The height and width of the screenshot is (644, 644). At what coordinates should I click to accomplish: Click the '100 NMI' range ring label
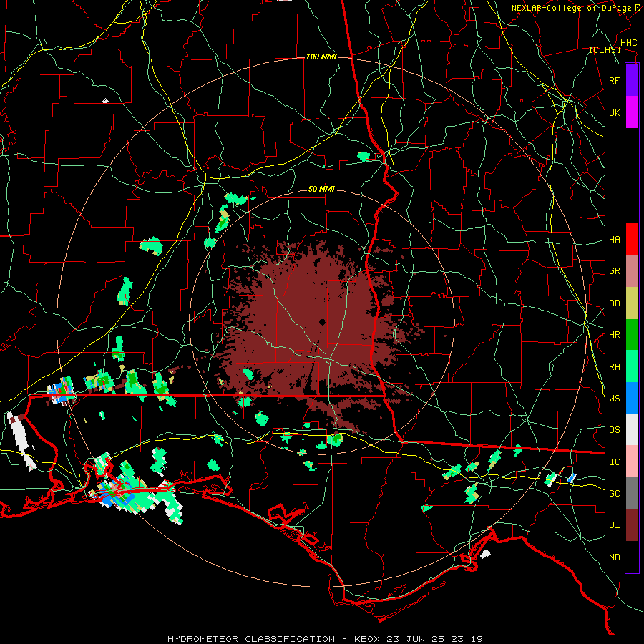[x=321, y=57]
